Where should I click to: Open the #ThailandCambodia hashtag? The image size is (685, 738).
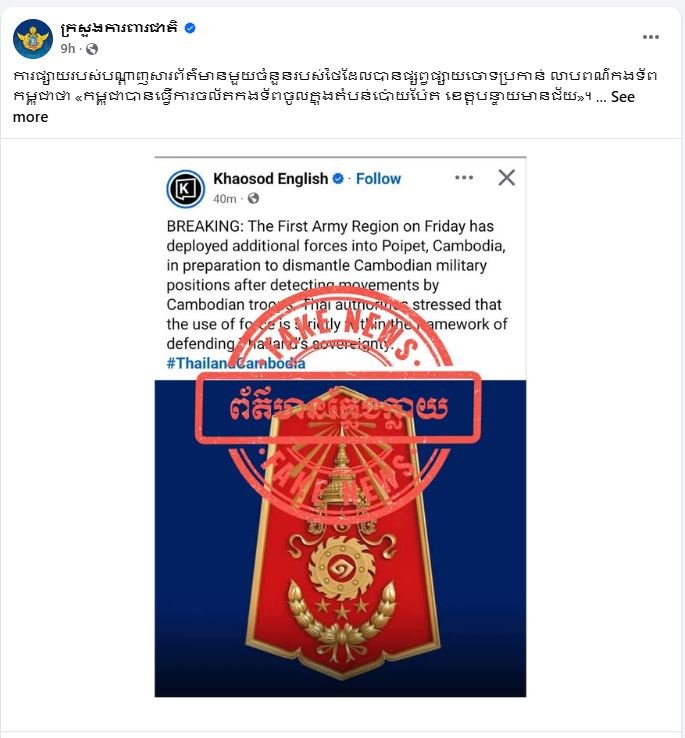(236, 363)
